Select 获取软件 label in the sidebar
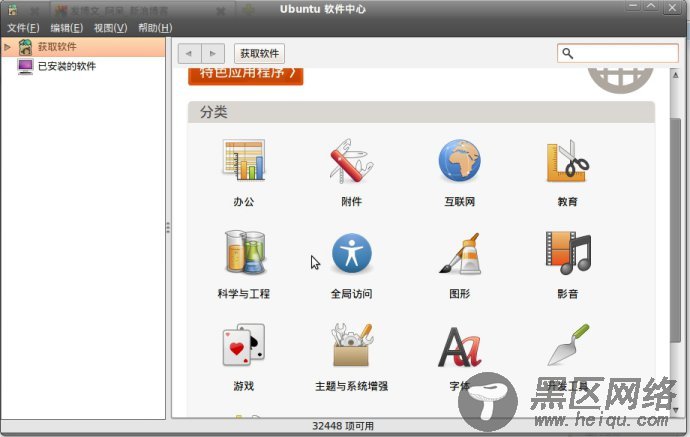Screen dimensions: 690x437 click(x=57, y=47)
